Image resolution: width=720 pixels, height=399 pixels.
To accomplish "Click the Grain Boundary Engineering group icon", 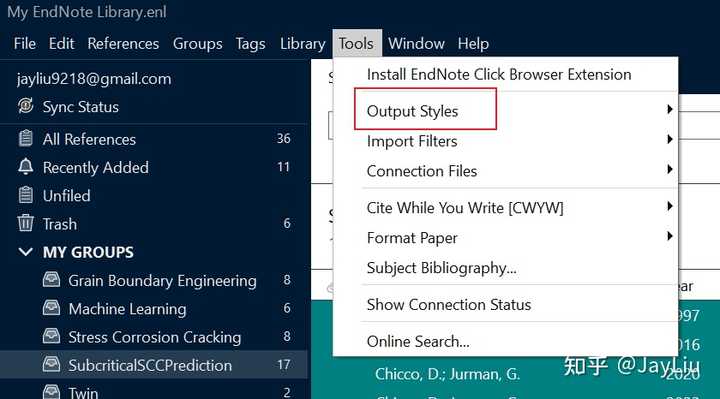I will [51, 280].
